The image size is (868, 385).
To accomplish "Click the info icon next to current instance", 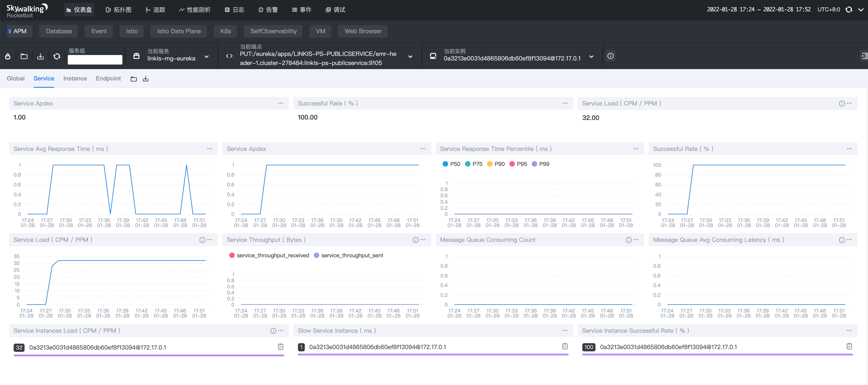I will pos(610,56).
